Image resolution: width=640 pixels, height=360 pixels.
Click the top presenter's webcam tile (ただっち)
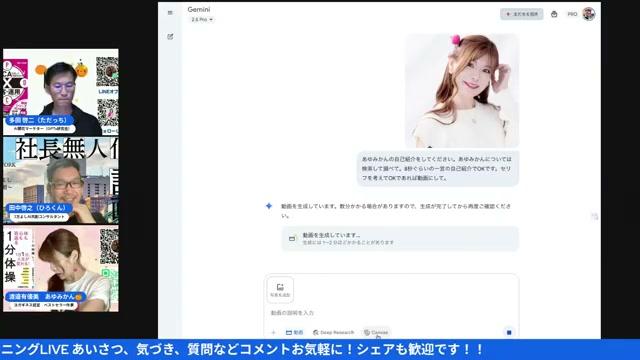point(61,92)
